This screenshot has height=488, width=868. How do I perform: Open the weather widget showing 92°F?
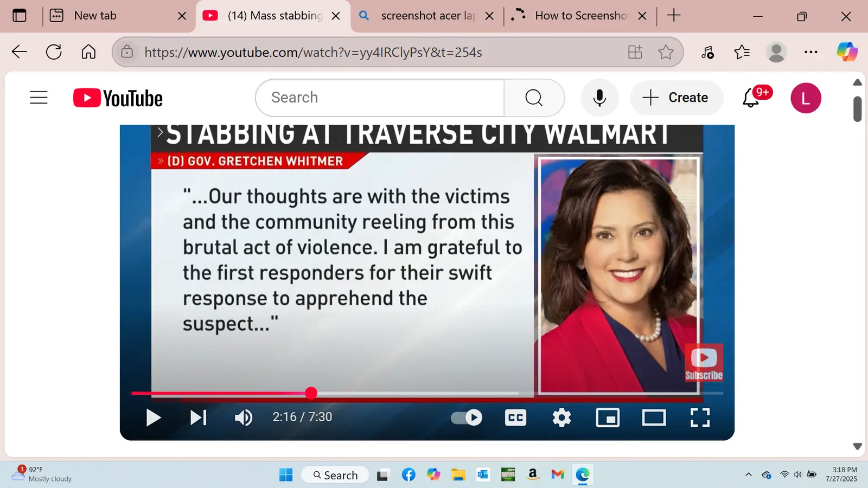[42, 474]
